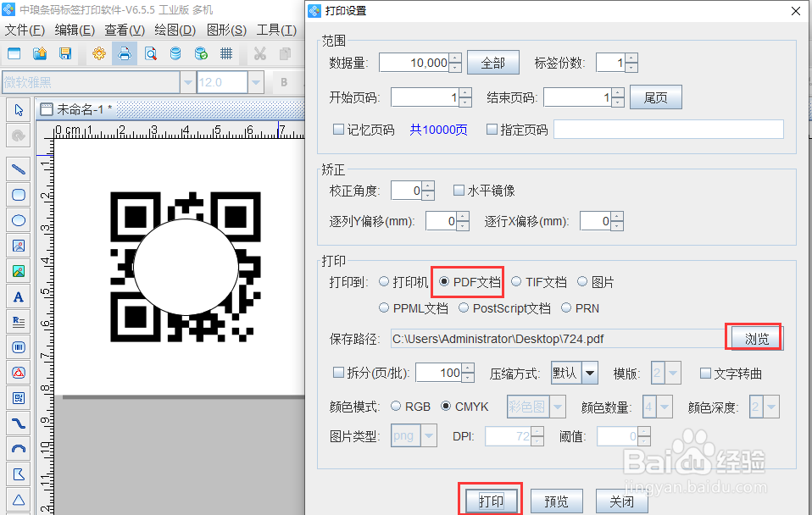Open the database connection icon

(x=176, y=53)
